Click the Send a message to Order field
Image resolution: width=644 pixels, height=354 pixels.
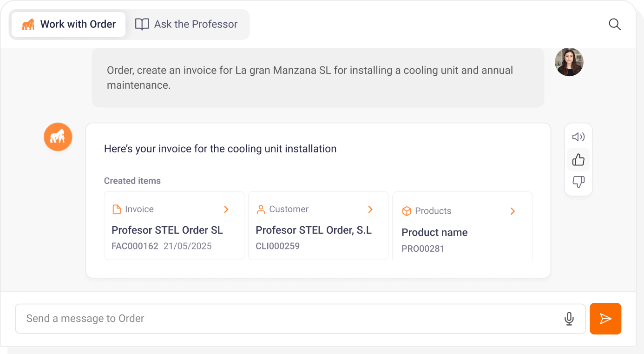click(x=288, y=319)
